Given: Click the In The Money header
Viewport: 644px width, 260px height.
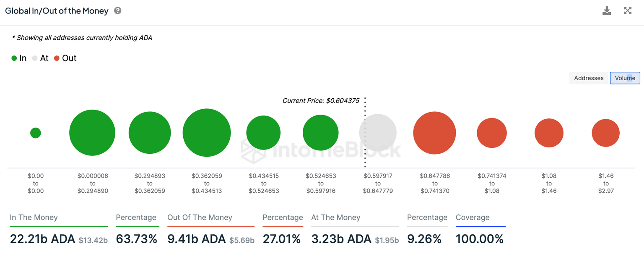Looking at the screenshot, I should point(34,218).
